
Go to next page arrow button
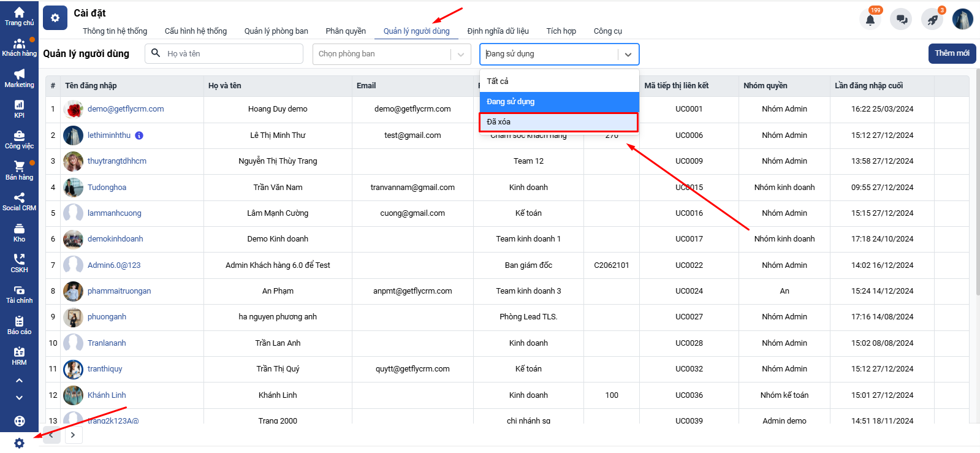[x=73, y=435]
